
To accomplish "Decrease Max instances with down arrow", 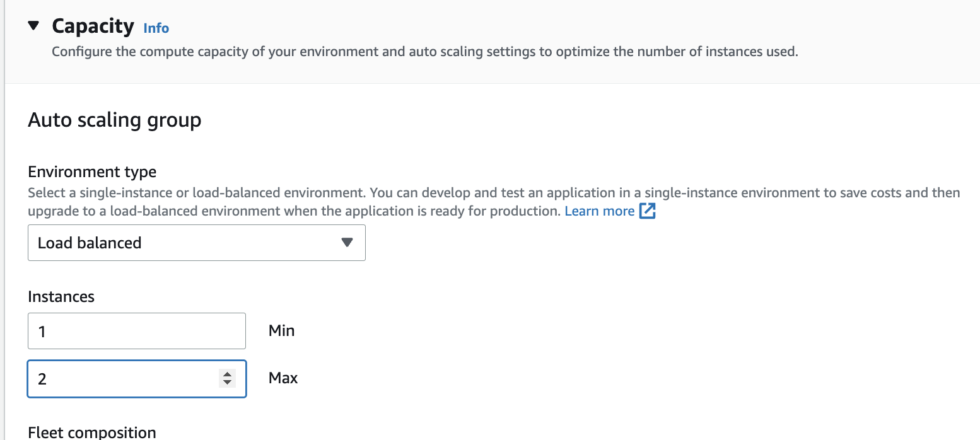I will point(227,383).
